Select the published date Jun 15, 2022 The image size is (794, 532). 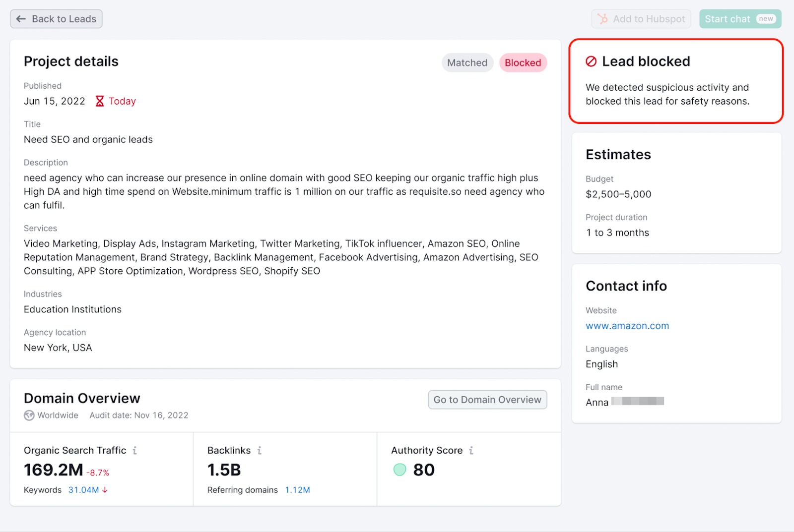[x=55, y=101]
